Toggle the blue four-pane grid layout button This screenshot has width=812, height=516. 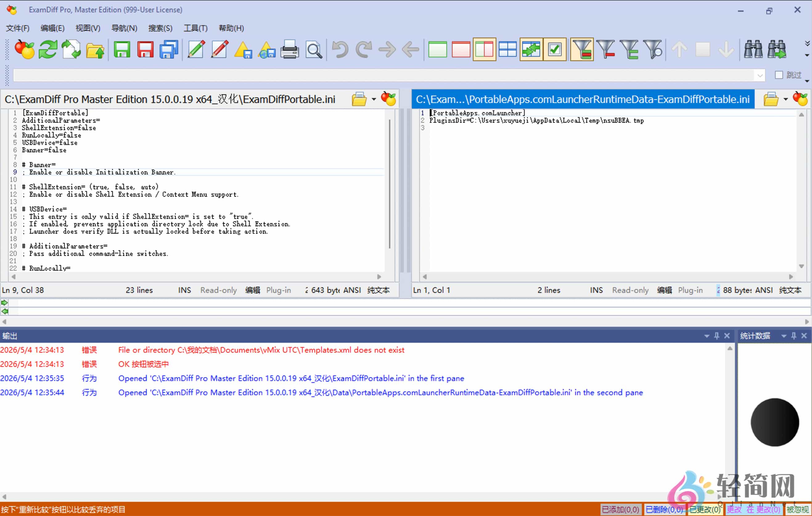click(x=507, y=50)
